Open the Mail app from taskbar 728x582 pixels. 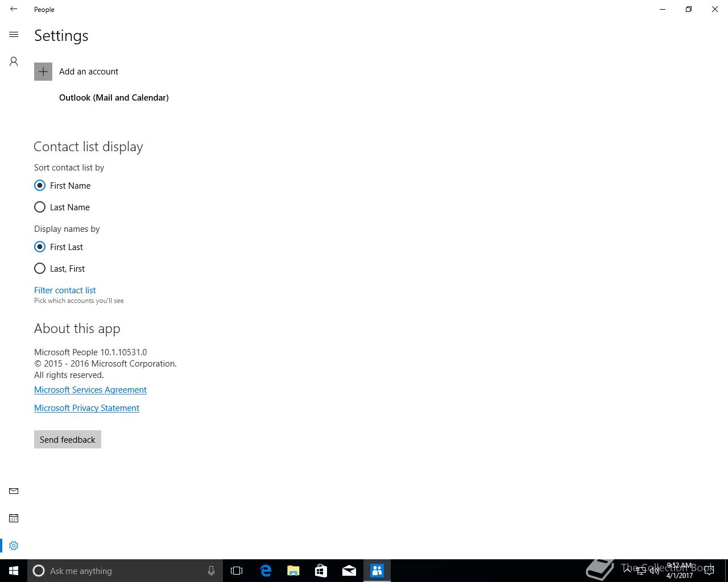pyautogui.click(x=349, y=571)
